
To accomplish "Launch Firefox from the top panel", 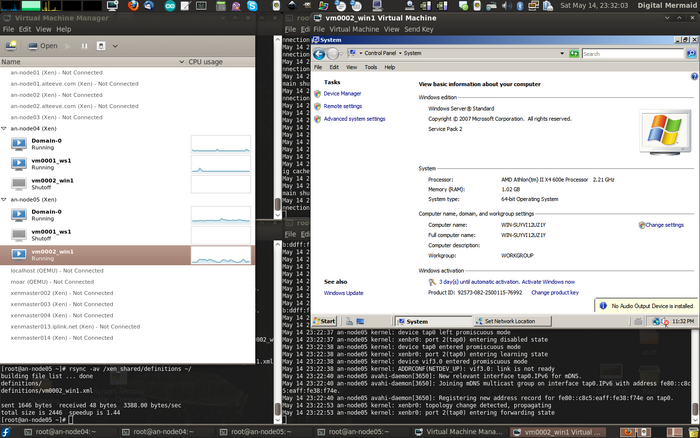I will coord(133,5).
